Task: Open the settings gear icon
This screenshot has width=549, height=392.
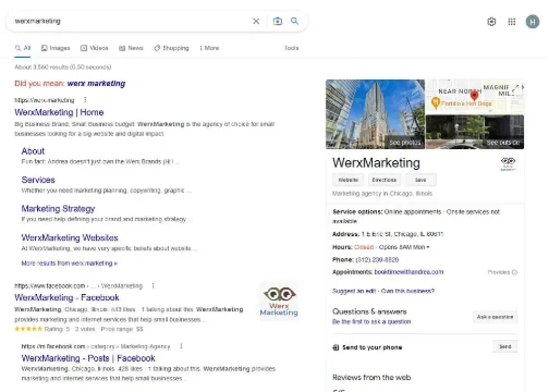Action: (491, 22)
